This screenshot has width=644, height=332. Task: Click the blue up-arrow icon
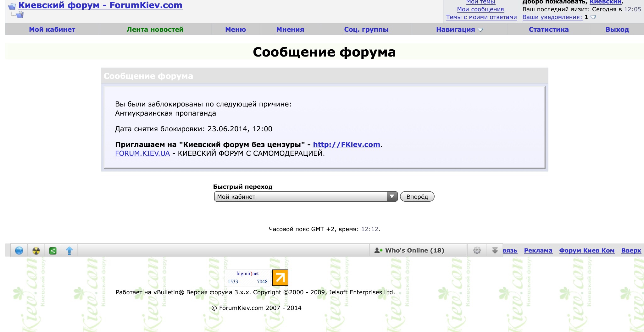[69, 251]
